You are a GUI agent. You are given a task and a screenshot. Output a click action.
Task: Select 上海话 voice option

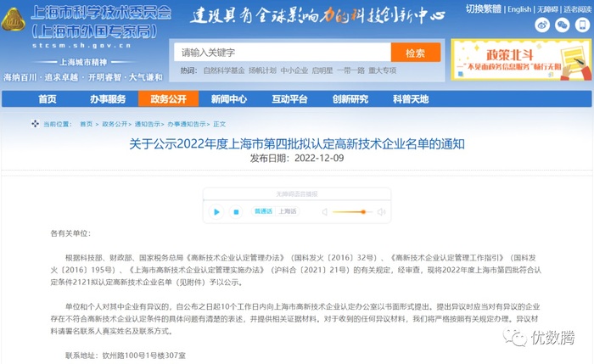pyautogui.click(x=288, y=211)
